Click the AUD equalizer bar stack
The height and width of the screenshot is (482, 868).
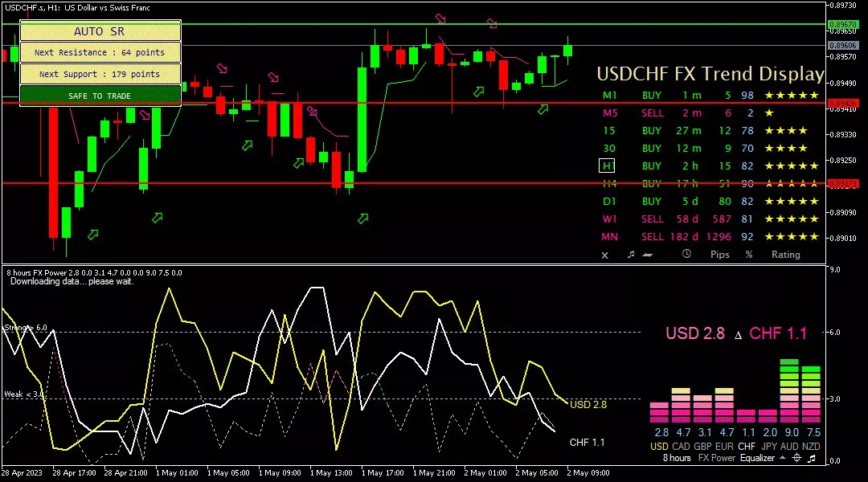[x=789, y=390]
